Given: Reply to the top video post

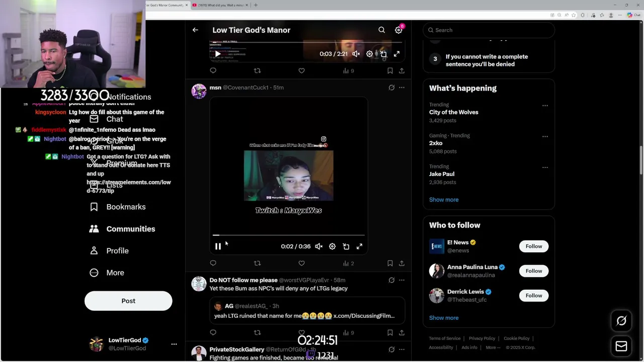Looking at the screenshot, I should pyautogui.click(x=213, y=71).
